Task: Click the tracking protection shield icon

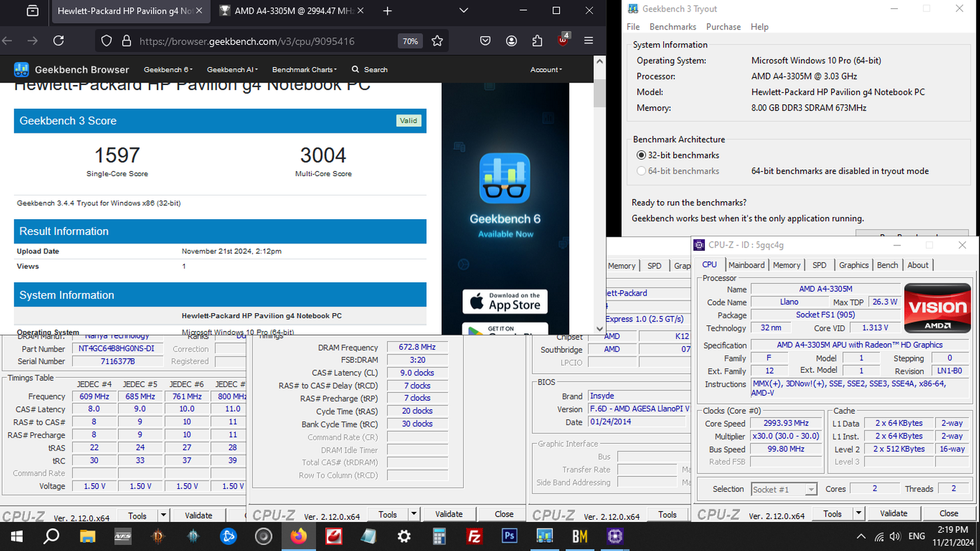Action: pyautogui.click(x=106, y=41)
